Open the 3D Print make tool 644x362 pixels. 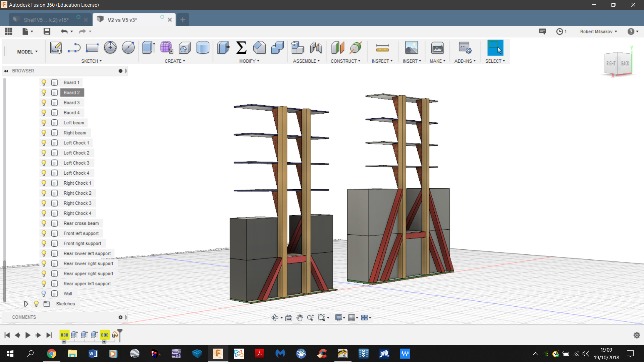437,48
